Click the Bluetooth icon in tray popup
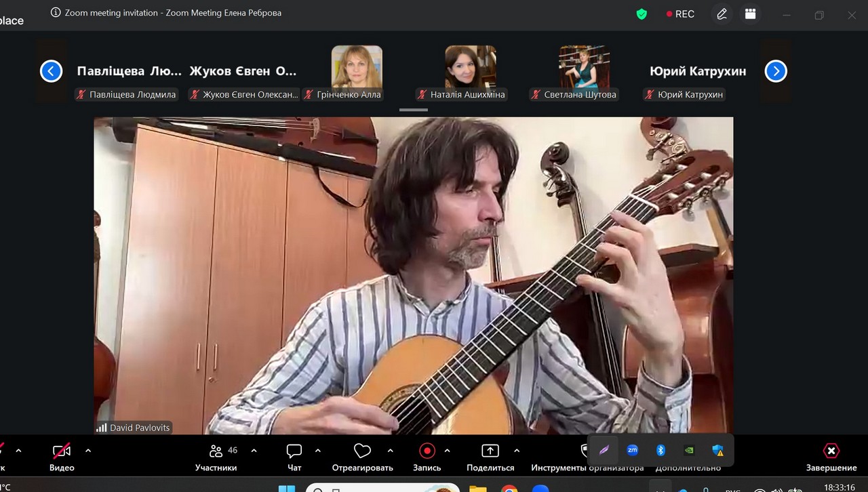Screen dimensions: 868x492 point(660,450)
